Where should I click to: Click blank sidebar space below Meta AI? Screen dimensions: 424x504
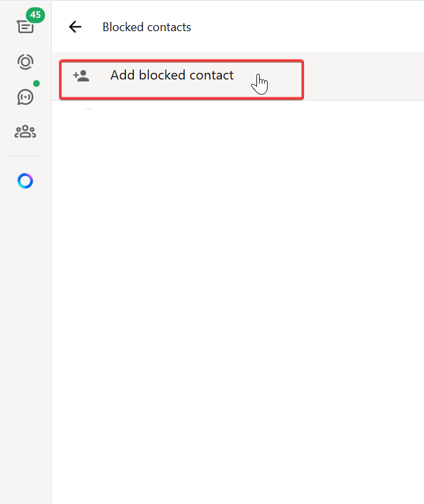(25, 298)
